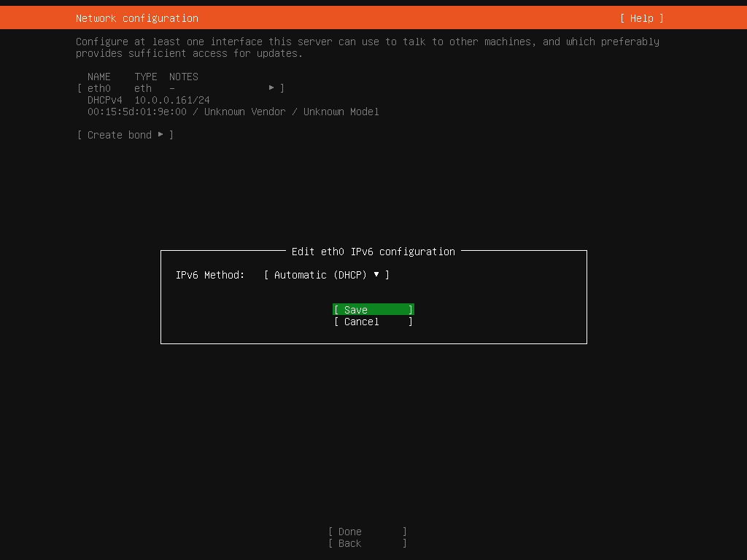The image size is (747, 560).
Task: Save the eth0 IPv6 configuration
Action: pos(373,310)
